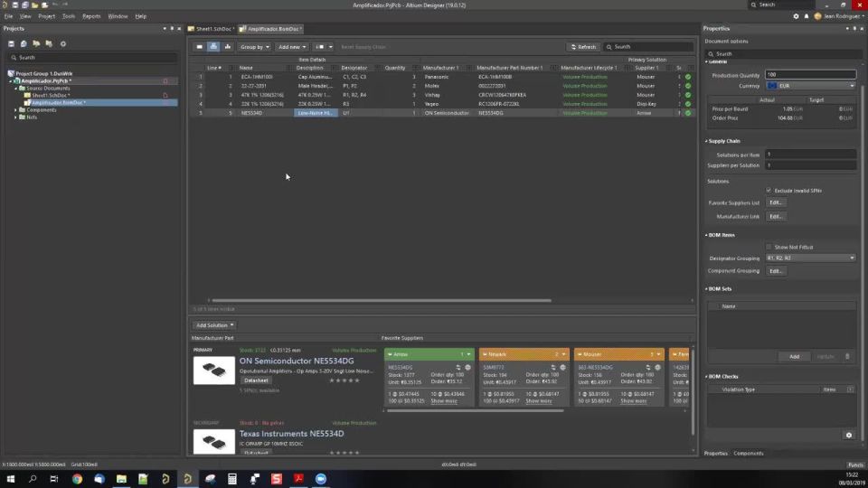868x488 pixels.
Task: Switch to Components tab at panel bottom
Action: [749, 454]
